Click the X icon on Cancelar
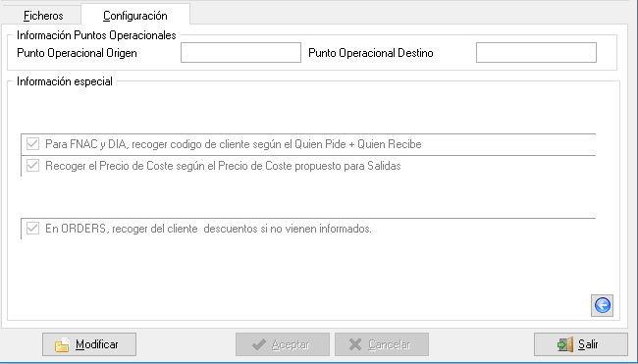The width and height of the screenshot is (638, 364). (355, 345)
